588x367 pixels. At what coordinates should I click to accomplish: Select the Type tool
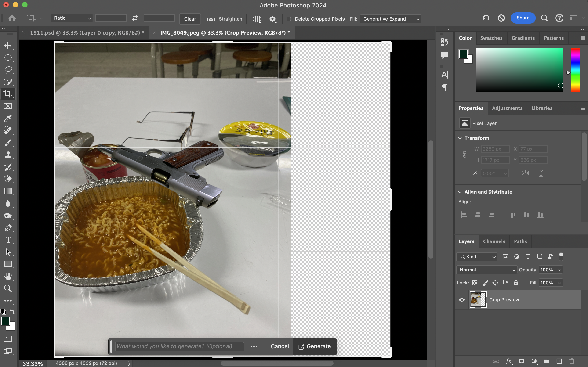tap(8, 240)
